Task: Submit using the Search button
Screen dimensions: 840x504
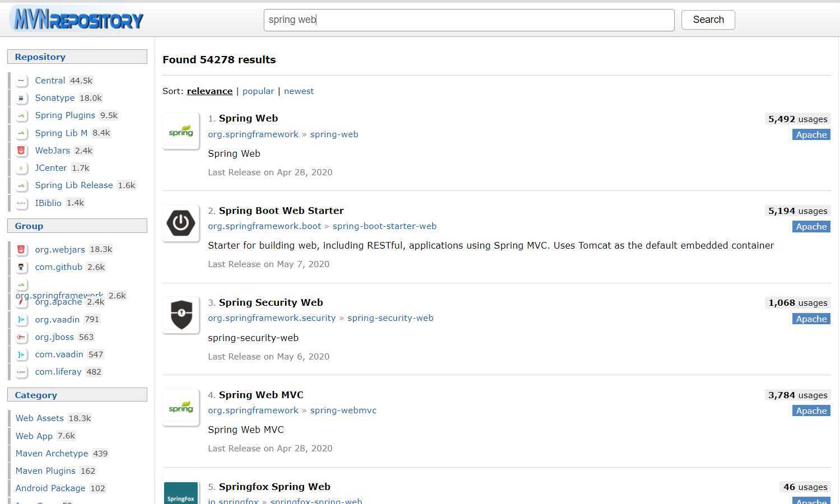Action: click(708, 20)
